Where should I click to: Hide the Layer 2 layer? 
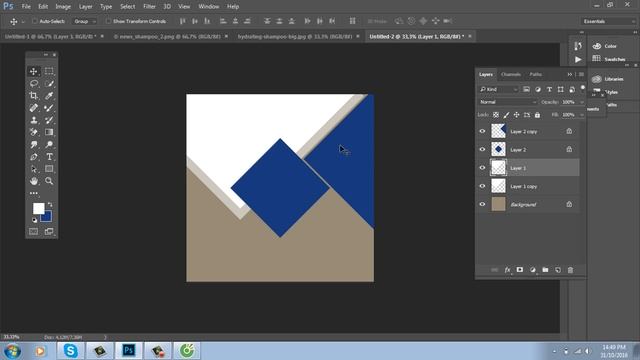tap(482, 149)
